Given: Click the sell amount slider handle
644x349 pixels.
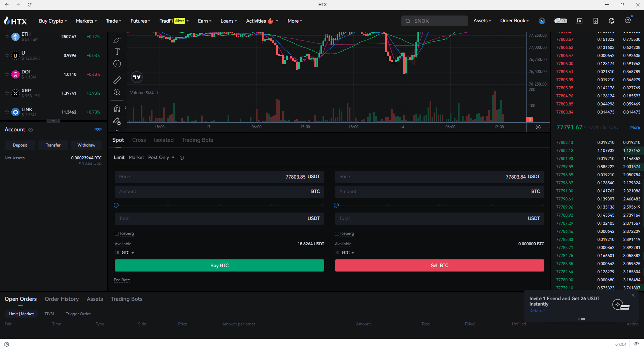Looking at the screenshot, I should (x=336, y=205).
